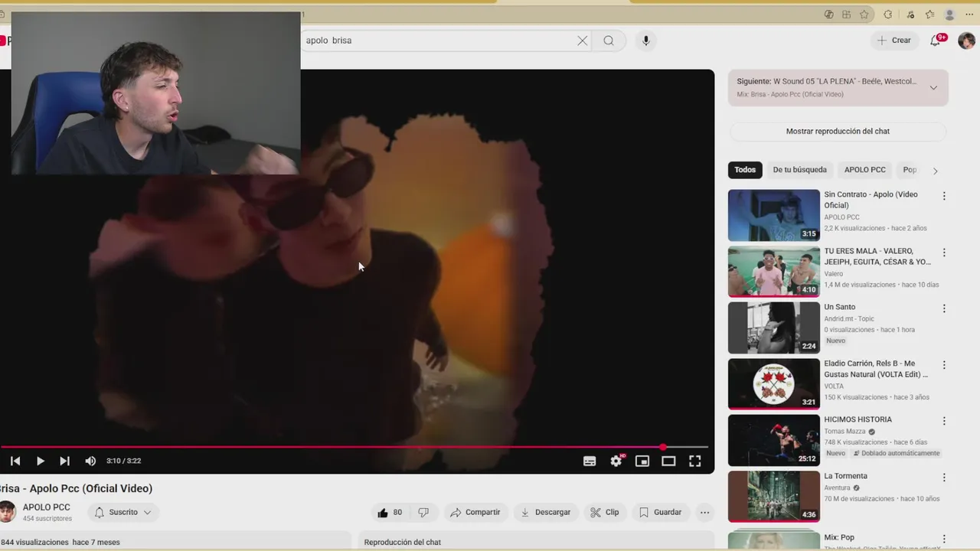Viewport: 980px width, 551px height.
Task: Open options menu for HICIMOS HISTORIA
Action: 944,421
